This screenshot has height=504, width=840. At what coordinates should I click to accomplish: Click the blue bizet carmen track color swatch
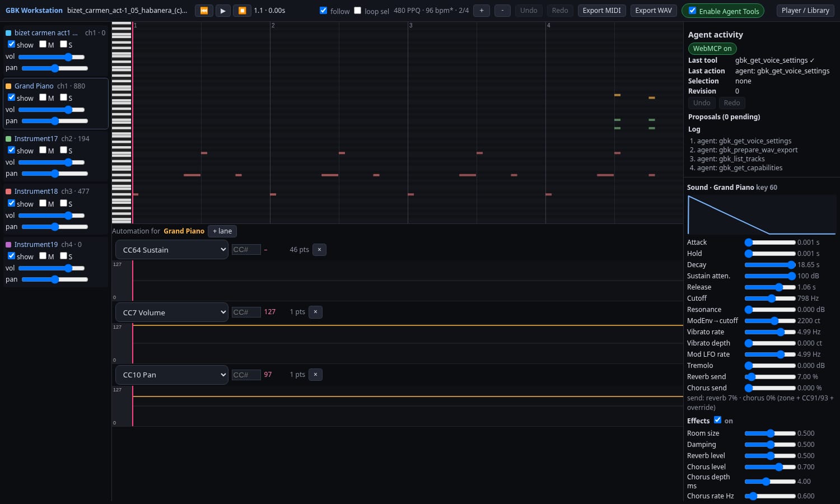click(x=8, y=33)
